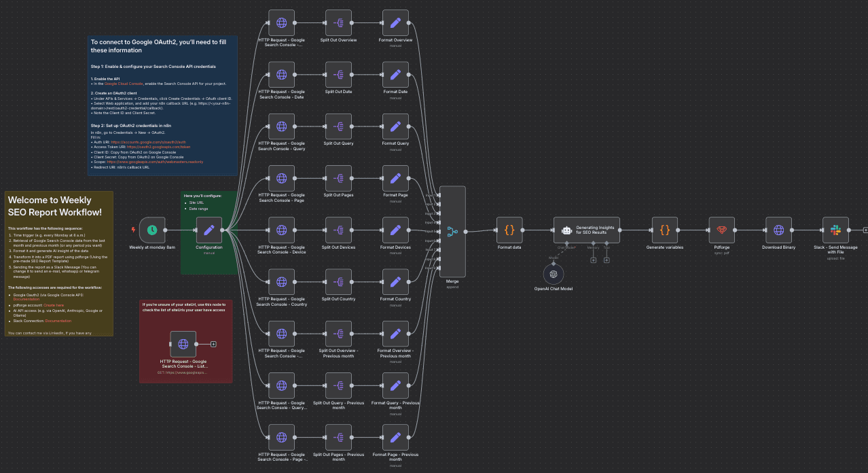Select HTTP Request Google Search Console - Device node

[x=281, y=230]
